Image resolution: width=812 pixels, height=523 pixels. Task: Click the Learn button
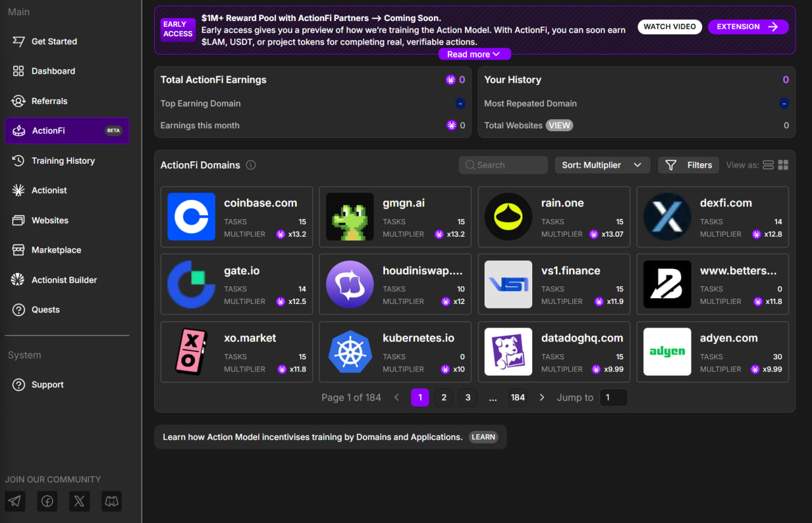point(483,437)
